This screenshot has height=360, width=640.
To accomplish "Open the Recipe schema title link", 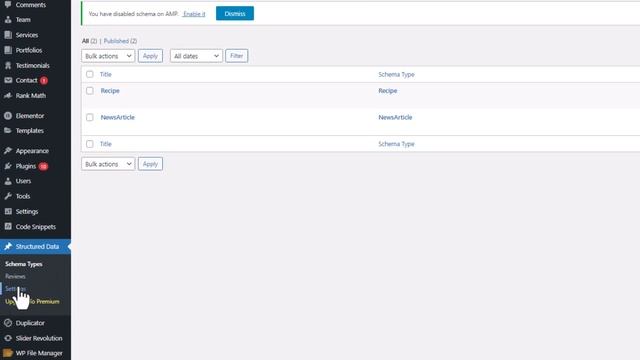I will click(110, 91).
